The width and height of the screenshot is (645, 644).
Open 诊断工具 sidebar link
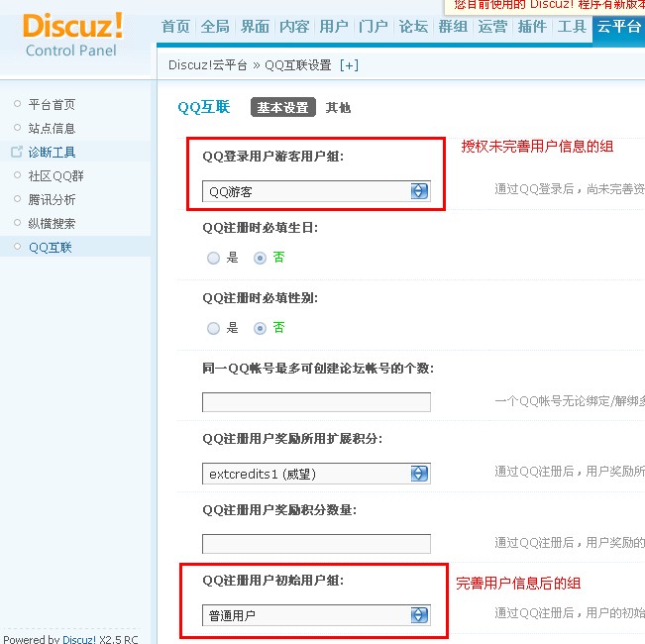pyautogui.click(x=52, y=153)
